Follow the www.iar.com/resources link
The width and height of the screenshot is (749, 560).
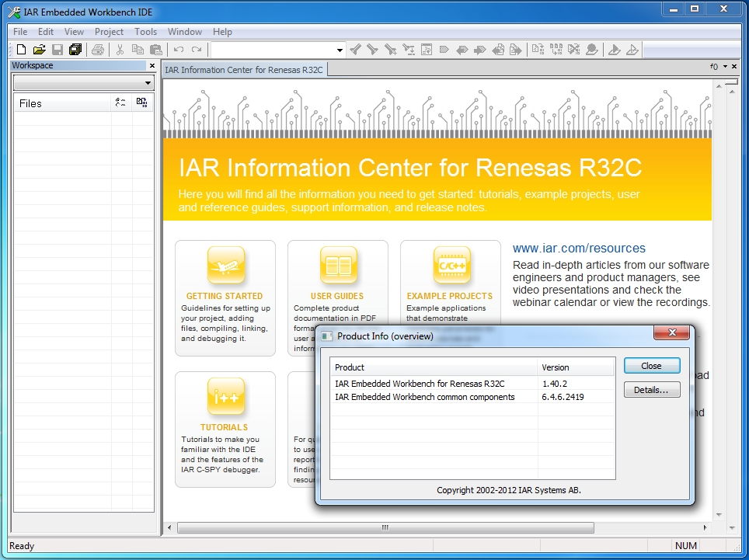click(579, 249)
